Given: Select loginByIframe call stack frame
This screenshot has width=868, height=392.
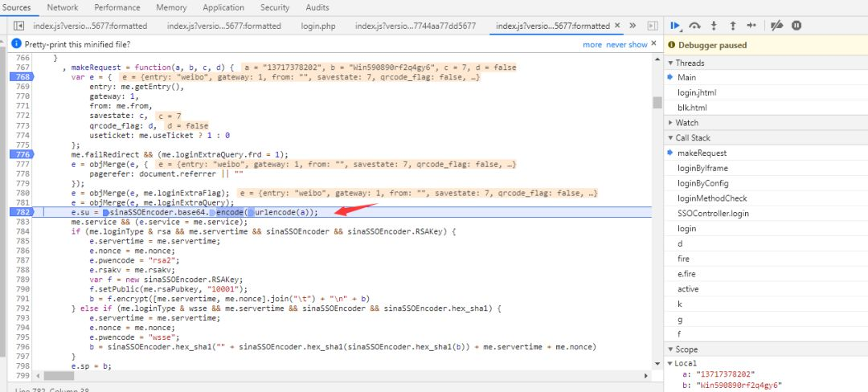Looking at the screenshot, I should coord(702,168).
